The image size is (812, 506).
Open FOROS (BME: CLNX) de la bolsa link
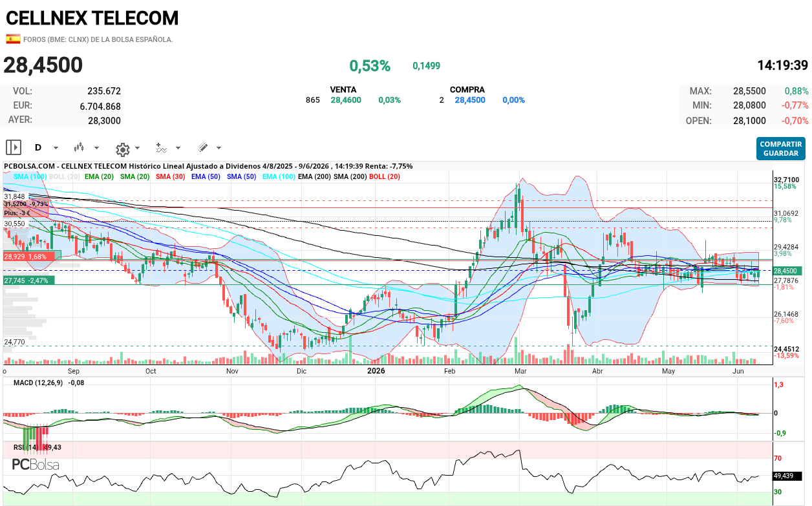tap(98, 39)
